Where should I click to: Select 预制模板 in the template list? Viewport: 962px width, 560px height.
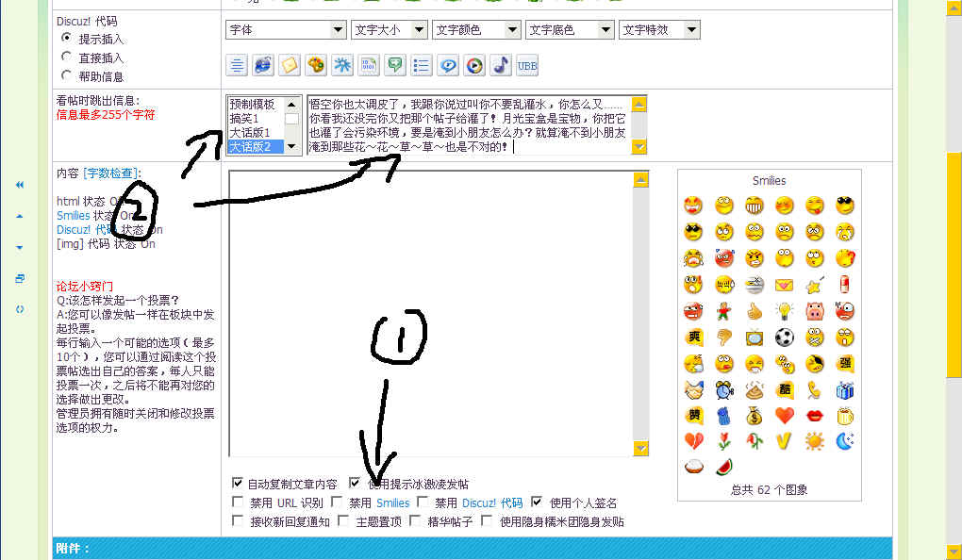256,105
